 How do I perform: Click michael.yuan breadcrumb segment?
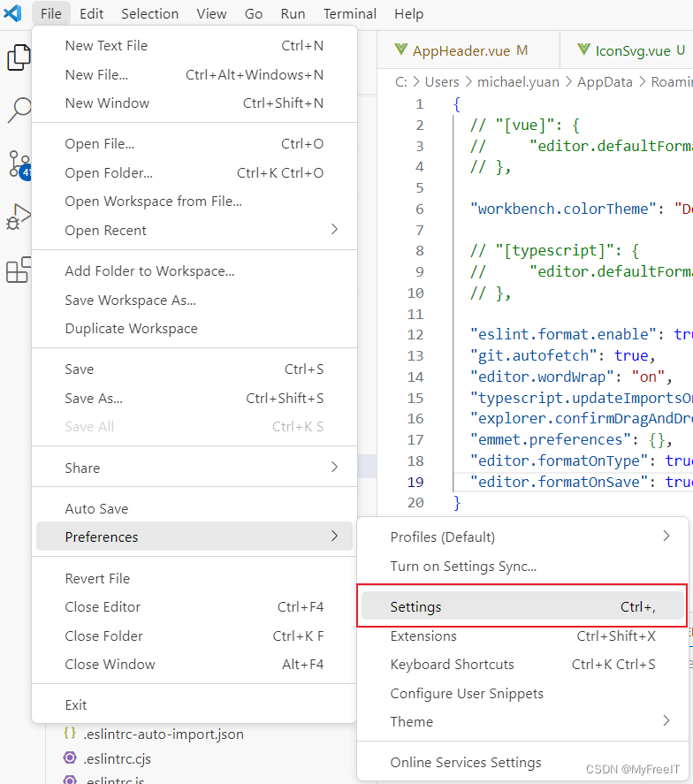(518, 82)
